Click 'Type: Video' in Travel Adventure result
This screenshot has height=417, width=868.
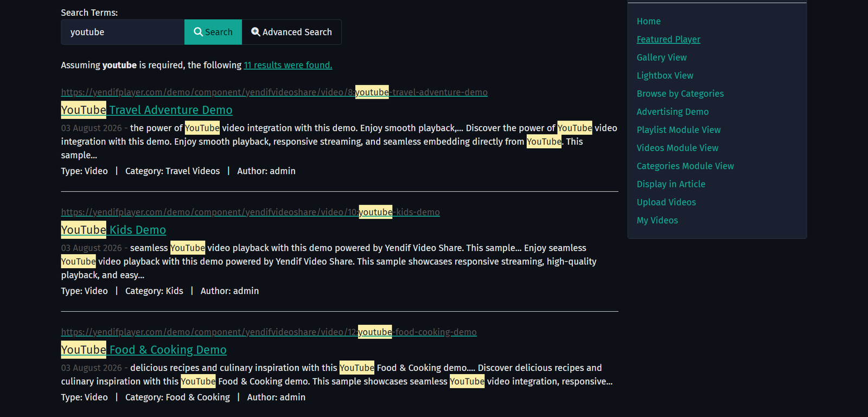[85, 171]
